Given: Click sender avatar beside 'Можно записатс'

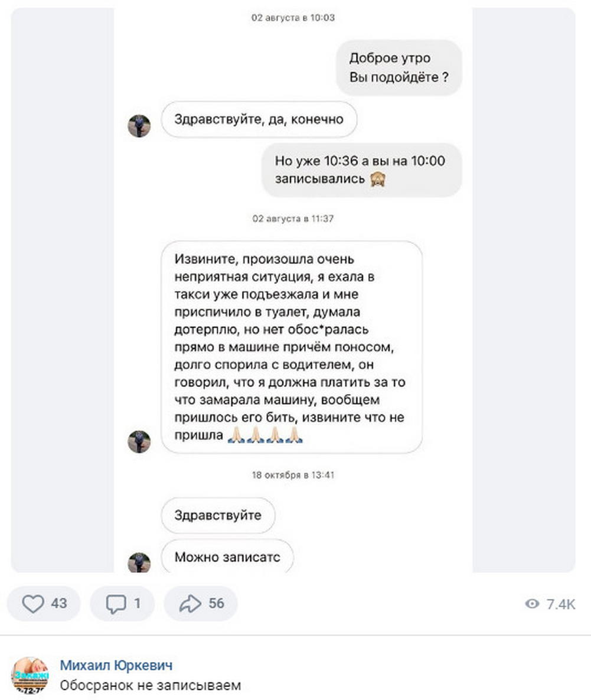Looking at the screenshot, I should click(x=139, y=562).
